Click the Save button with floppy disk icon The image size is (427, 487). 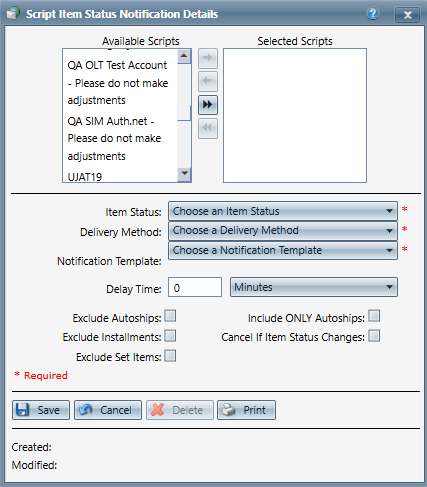pos(41,410)
